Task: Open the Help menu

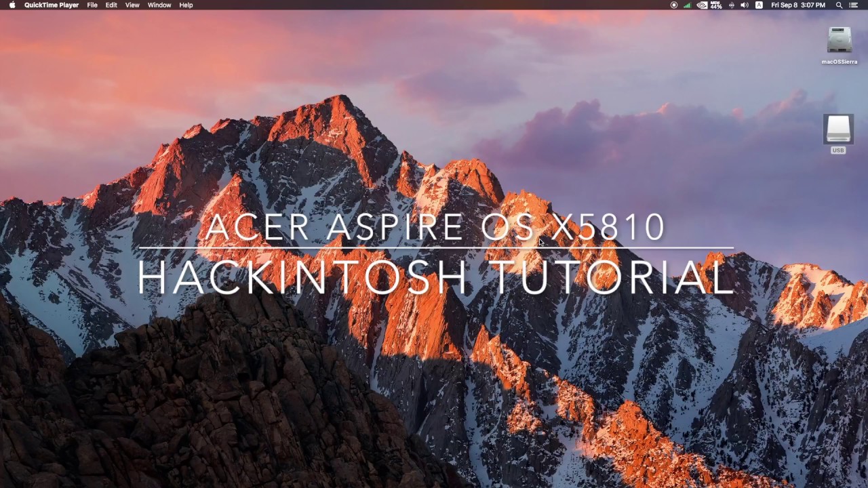Action: [x=186, y=5]
